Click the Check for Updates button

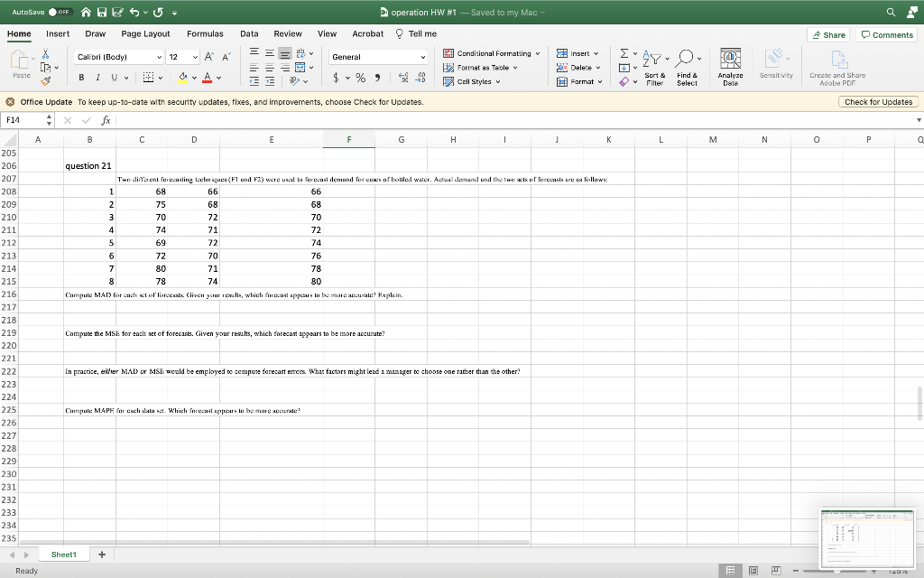tap(878, 101)
